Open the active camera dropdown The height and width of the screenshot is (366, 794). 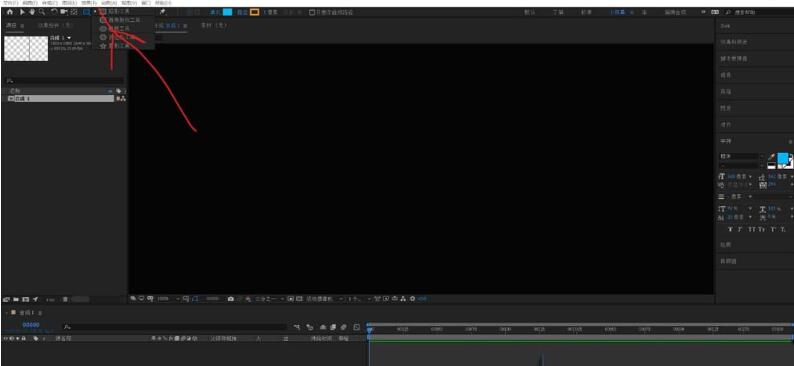[325, 299]
